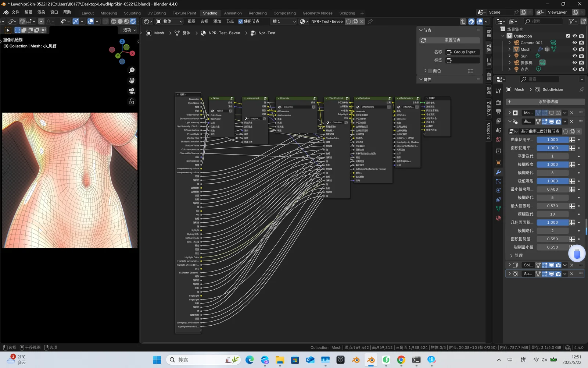Hide the Sun object with its eye toggle

click(x=575, y=56)
